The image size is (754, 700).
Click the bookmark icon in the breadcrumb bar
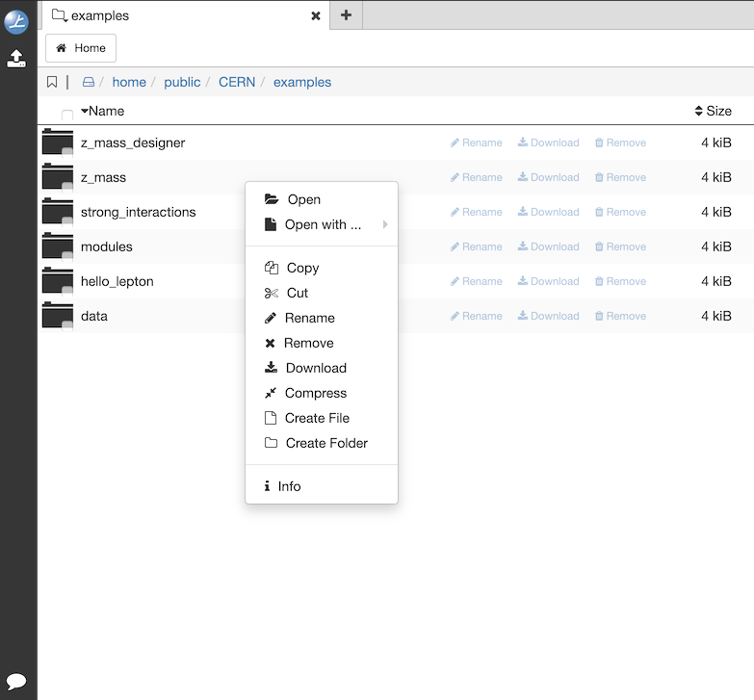52,82
